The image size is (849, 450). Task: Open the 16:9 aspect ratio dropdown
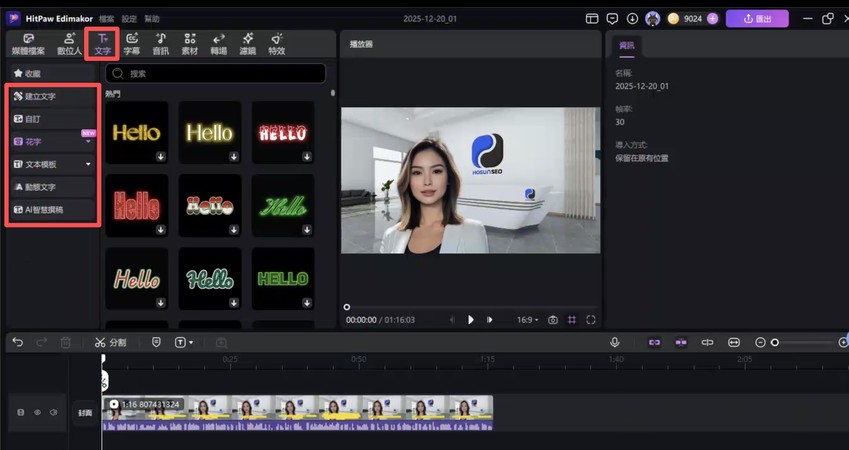click(525, 320)
